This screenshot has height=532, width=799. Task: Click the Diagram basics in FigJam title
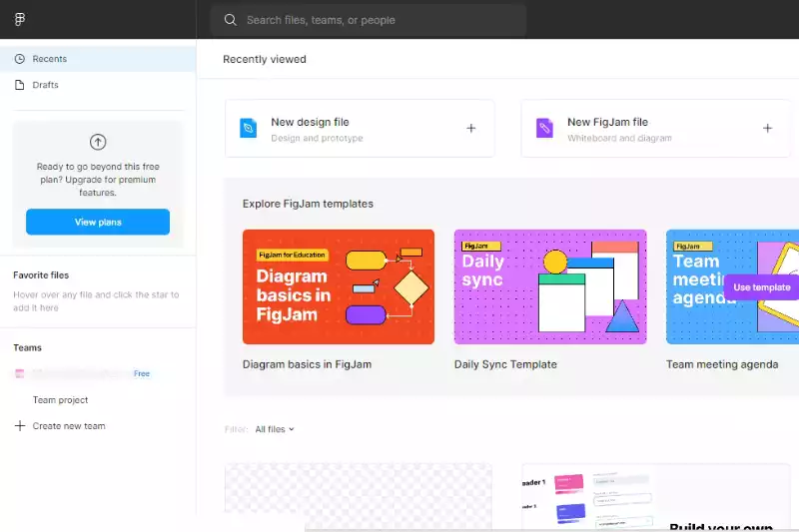307,364
